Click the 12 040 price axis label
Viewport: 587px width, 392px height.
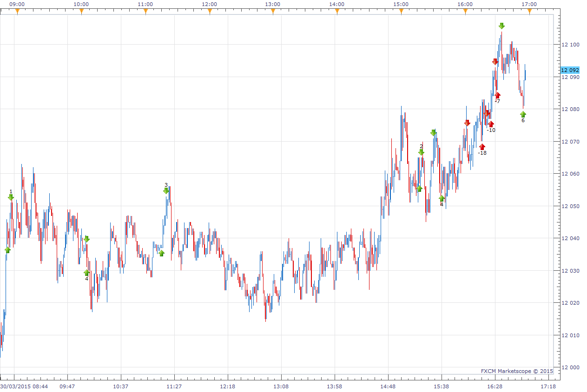coord(570,238)
